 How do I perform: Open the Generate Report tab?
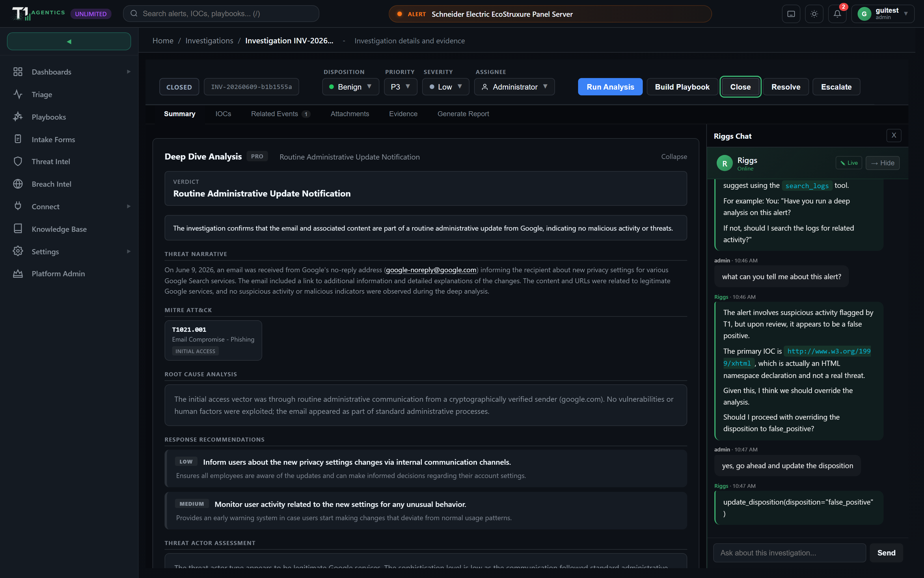[463, 114]
